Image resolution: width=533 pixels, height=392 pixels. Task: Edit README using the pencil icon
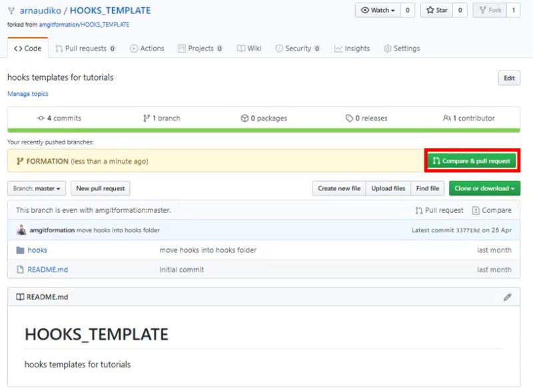point(507,296)
